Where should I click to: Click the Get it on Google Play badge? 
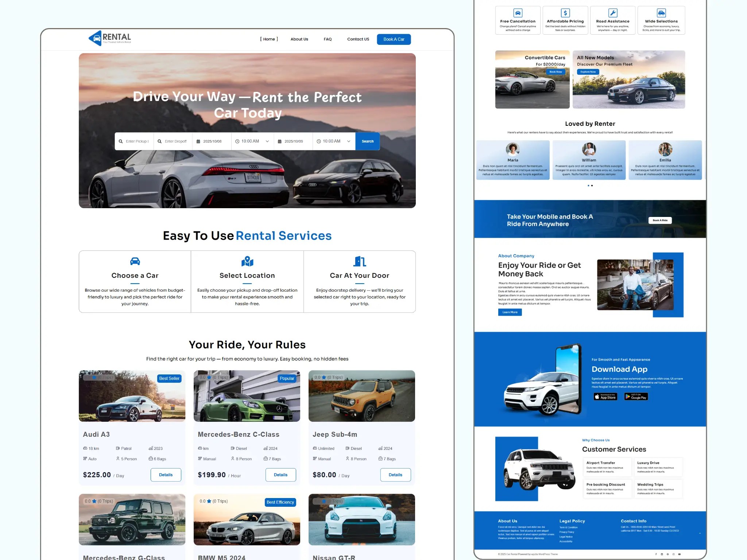[636, 397]
